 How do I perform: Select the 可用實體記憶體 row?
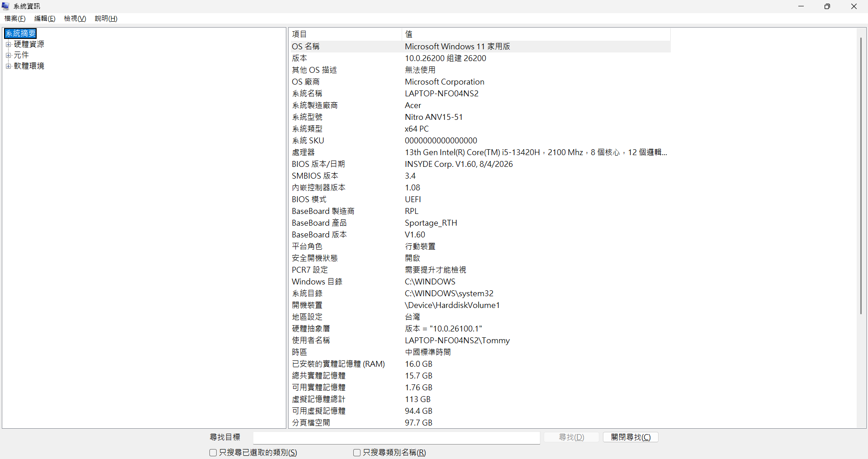click(x=479, y=388)
